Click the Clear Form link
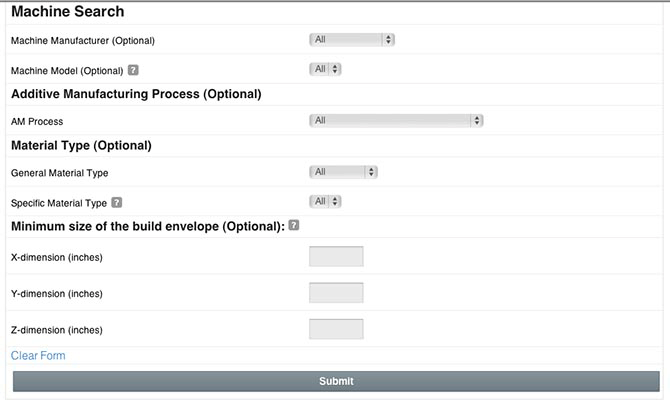Viewport: 670px width, 404px height. (x=38, y=356)
